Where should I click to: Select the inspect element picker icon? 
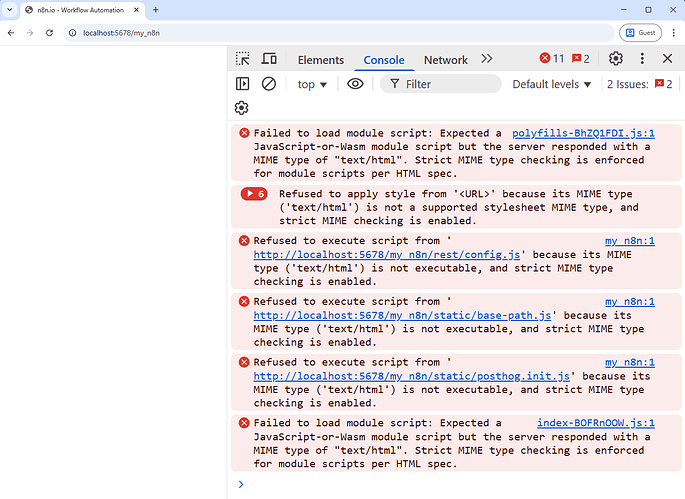243,59
